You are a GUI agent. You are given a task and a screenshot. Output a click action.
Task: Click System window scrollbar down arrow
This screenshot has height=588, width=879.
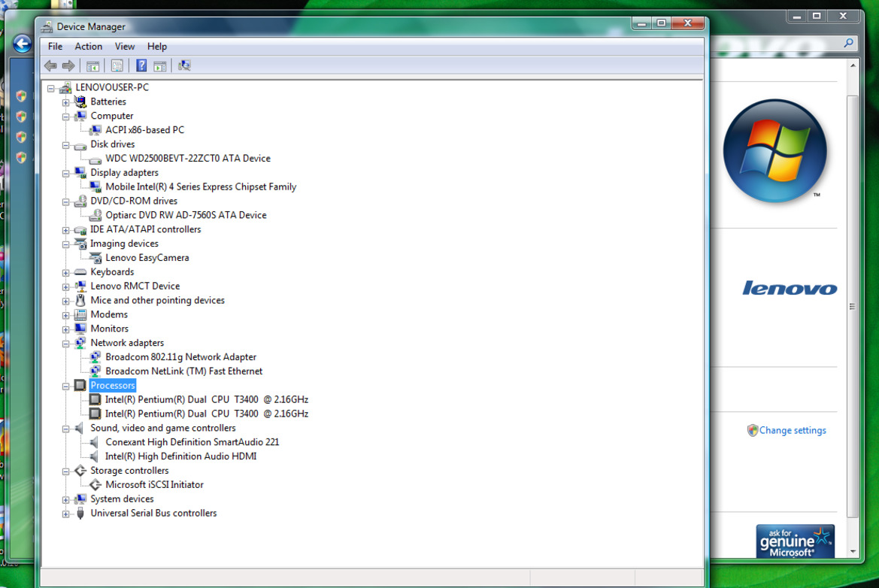point(853,552)
